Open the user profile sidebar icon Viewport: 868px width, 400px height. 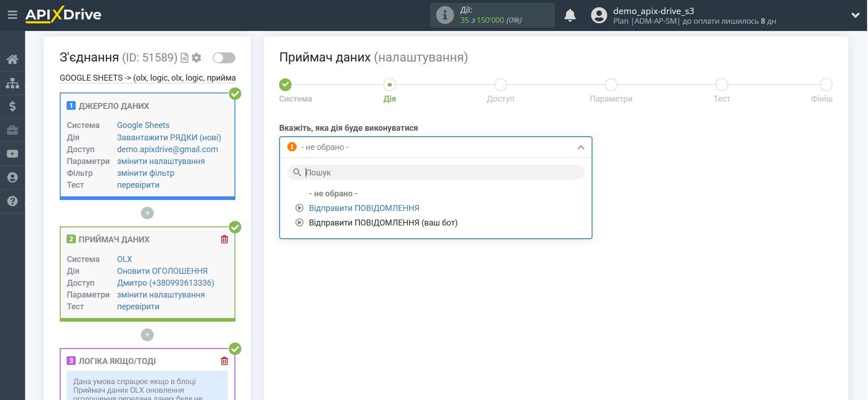point(12,178)
